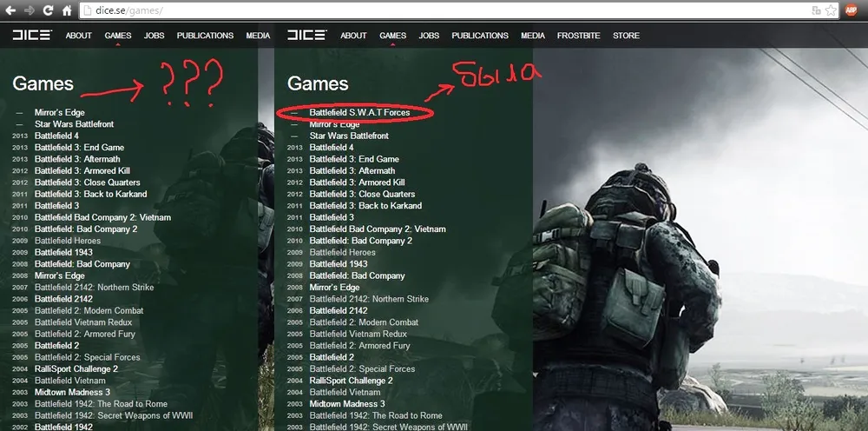Go back with the browser back arrow
The height and width of the screenshot is (431, 868).
[10, 10]
